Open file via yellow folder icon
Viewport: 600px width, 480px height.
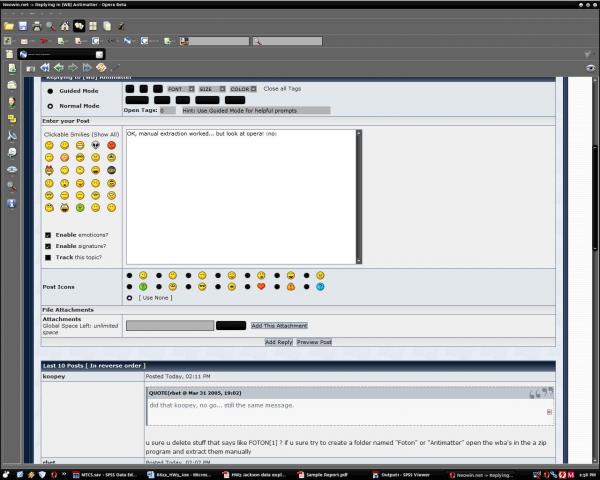[9, 26]
